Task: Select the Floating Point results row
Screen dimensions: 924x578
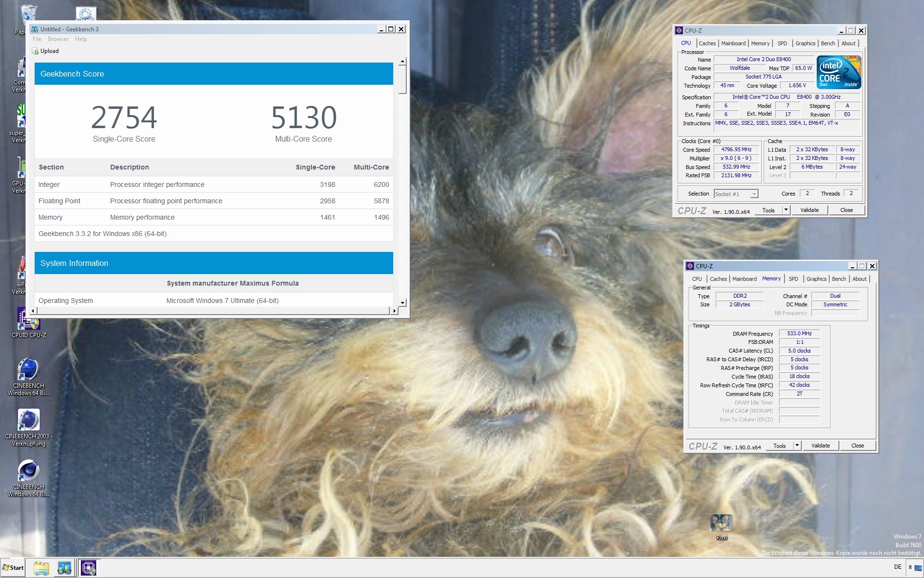Action: [214, 201]
